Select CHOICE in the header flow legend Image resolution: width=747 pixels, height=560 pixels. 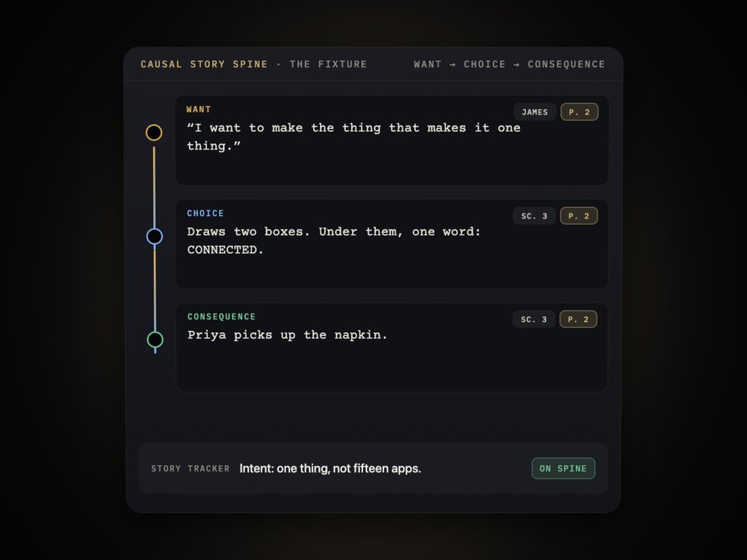pyautogui.click(x=485, y=64)
